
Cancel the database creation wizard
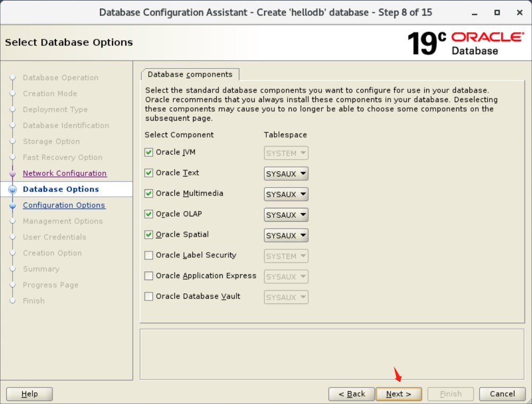502,394
